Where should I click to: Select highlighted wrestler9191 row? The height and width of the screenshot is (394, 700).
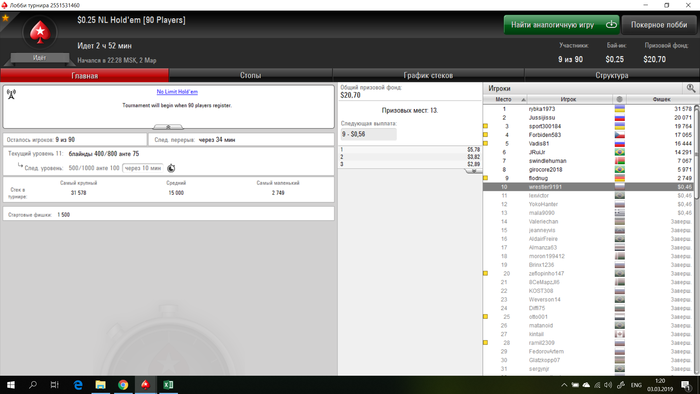pos(588,187)
